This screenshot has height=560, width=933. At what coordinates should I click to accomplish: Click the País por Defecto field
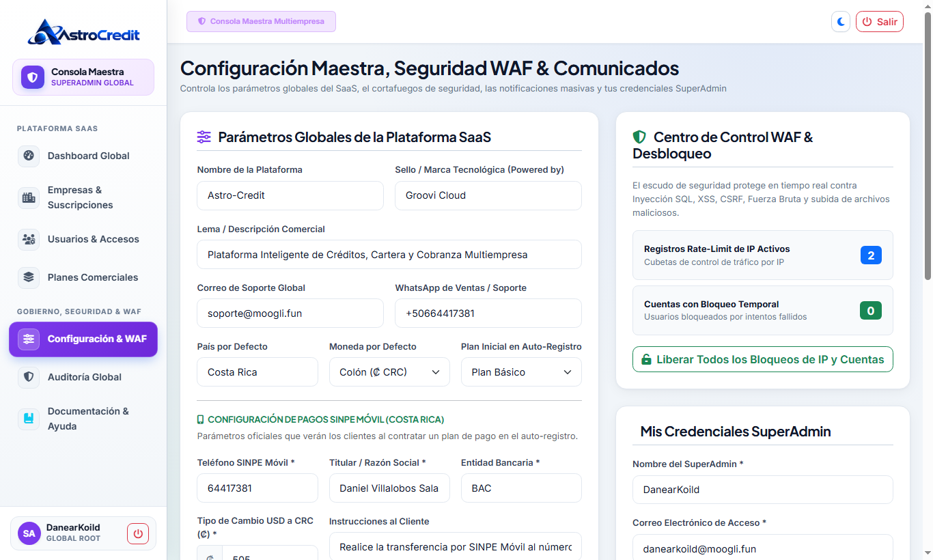click(x=257, y=372)
